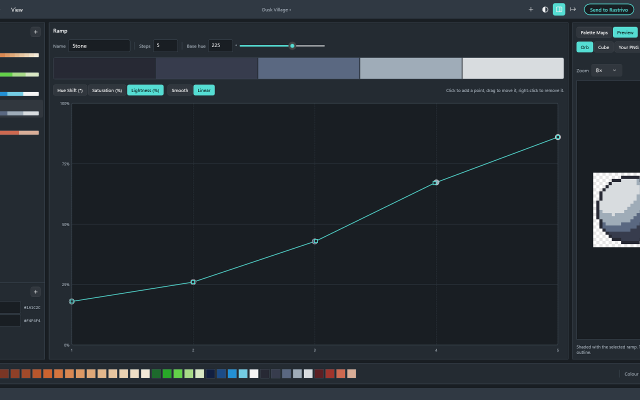Select the orange ramp in the sidebar list

[20, 55]
